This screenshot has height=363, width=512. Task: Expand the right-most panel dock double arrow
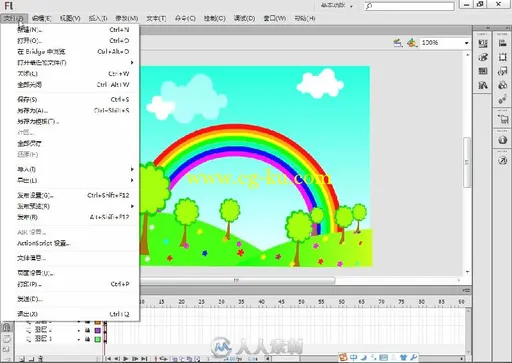pyautogui.click(x=507, y=28)
